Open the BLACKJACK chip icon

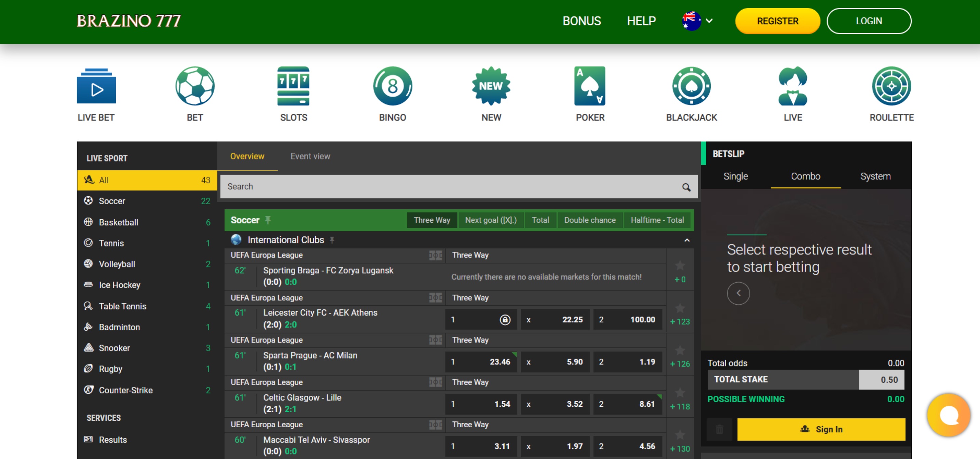691,86
